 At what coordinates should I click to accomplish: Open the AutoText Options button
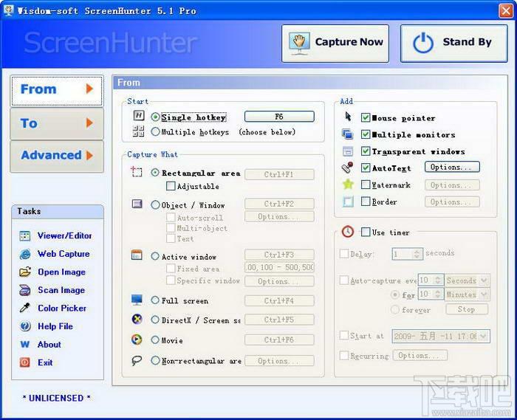[452, 167]
